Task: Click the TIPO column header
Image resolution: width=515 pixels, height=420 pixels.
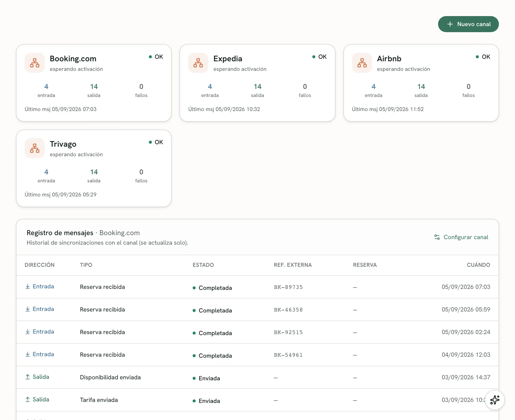Action: 86,265
